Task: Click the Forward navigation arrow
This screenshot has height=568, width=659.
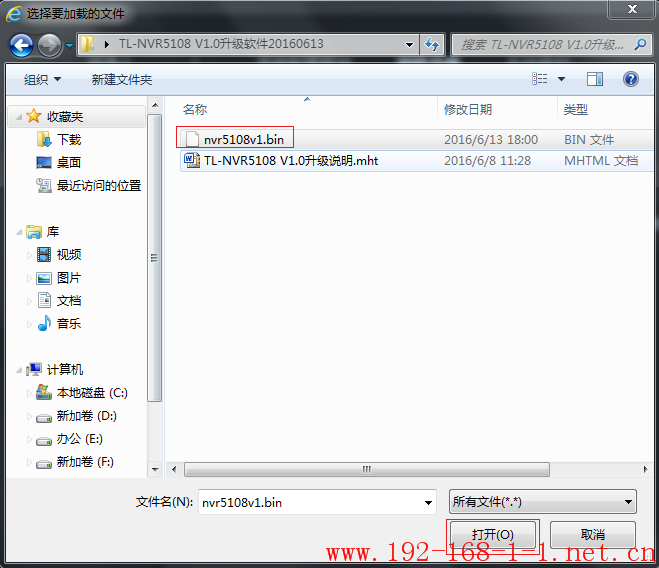Action: (x=49, y=45)
